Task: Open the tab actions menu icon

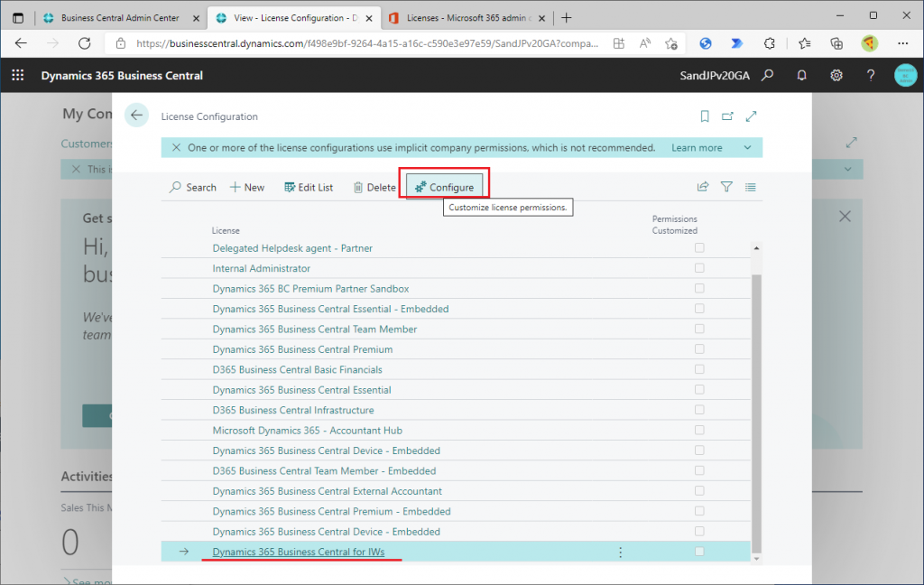Action: (x=18, y=18)
